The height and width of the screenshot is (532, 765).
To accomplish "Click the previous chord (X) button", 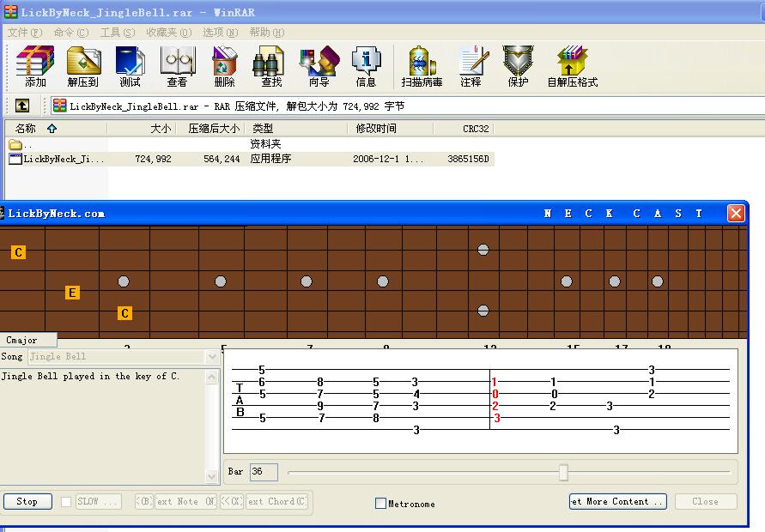I will point(232,501).
